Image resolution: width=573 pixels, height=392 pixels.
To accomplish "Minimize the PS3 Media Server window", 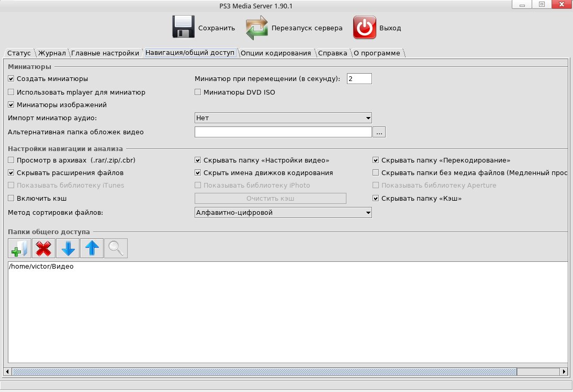I will 522,4.
